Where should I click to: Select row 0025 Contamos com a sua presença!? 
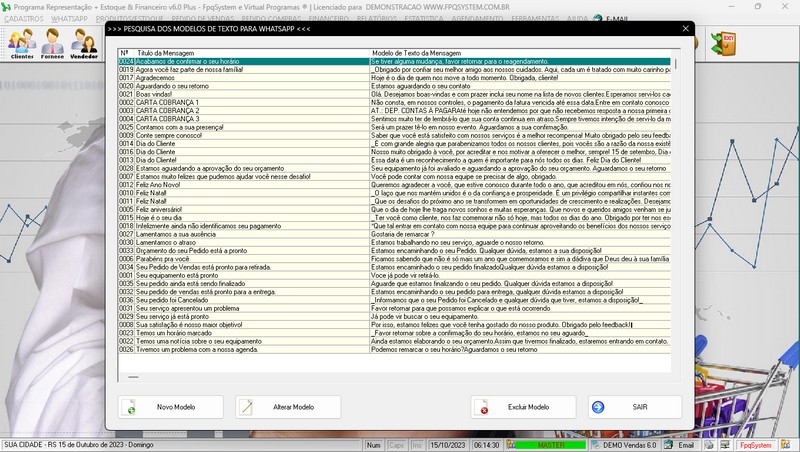[394, 127]
